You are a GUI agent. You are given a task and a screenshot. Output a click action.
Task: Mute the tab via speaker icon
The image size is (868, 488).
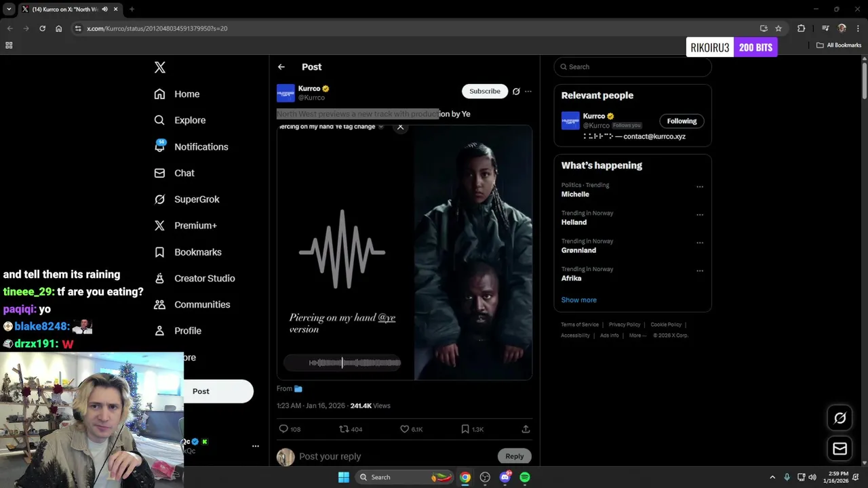click(104, 9)
